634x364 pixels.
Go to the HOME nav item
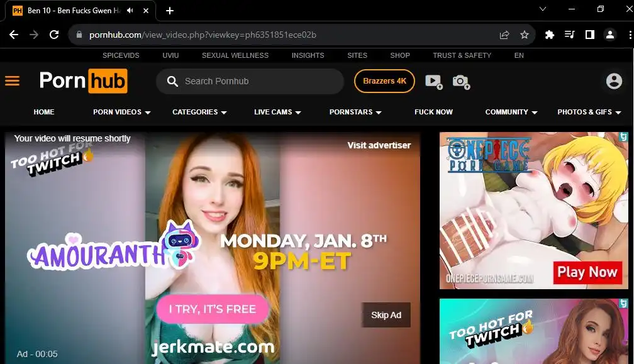[x=44, y=112]
